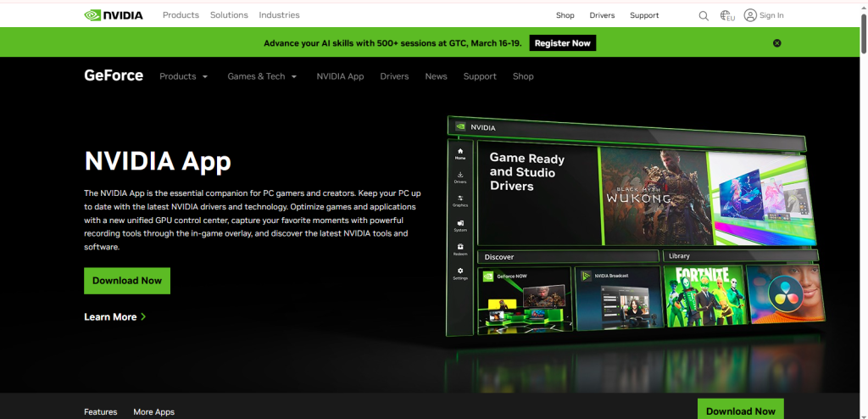Image resolution: width=868 pixels, height=419 pixels.
Task: Click the Game Ready and Studio Drivers panel
Action: pyautogui.click(x=538, y=194)
